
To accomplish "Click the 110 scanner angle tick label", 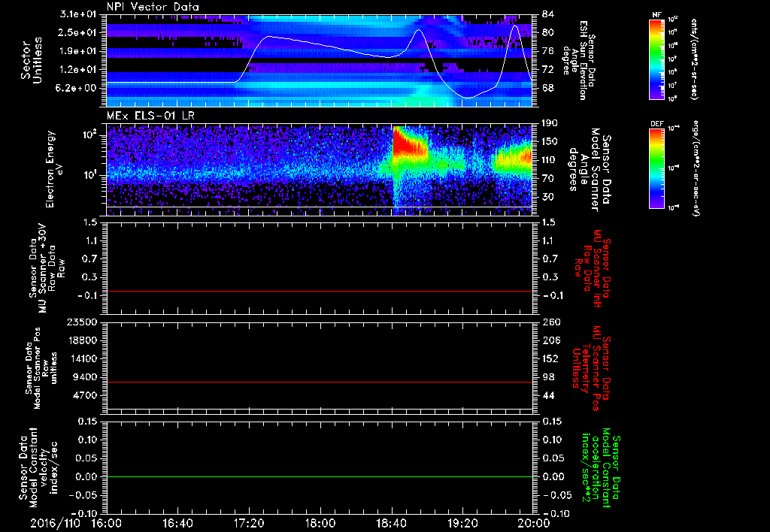I will pos(550,160).
